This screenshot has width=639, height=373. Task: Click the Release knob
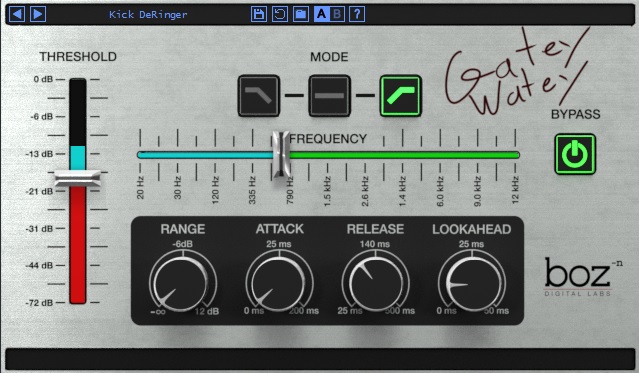375,282
